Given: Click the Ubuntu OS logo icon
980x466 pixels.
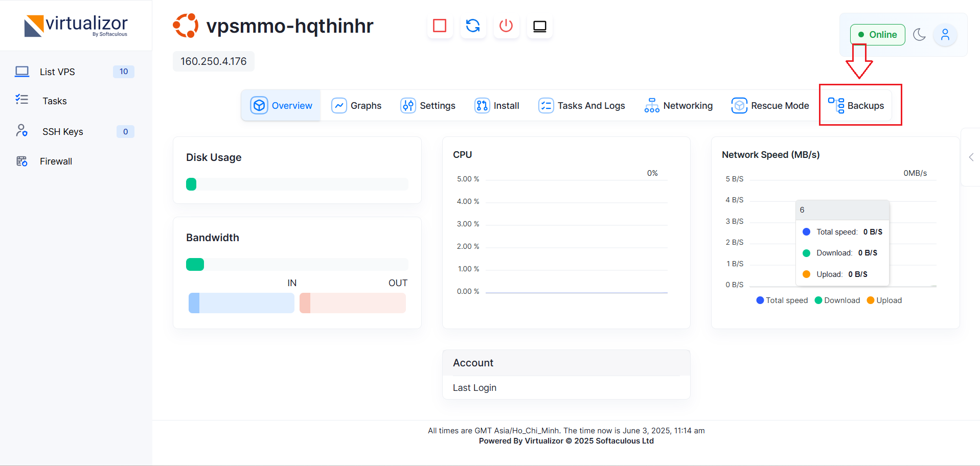Looking at the screenshot, I should point(186,26).
